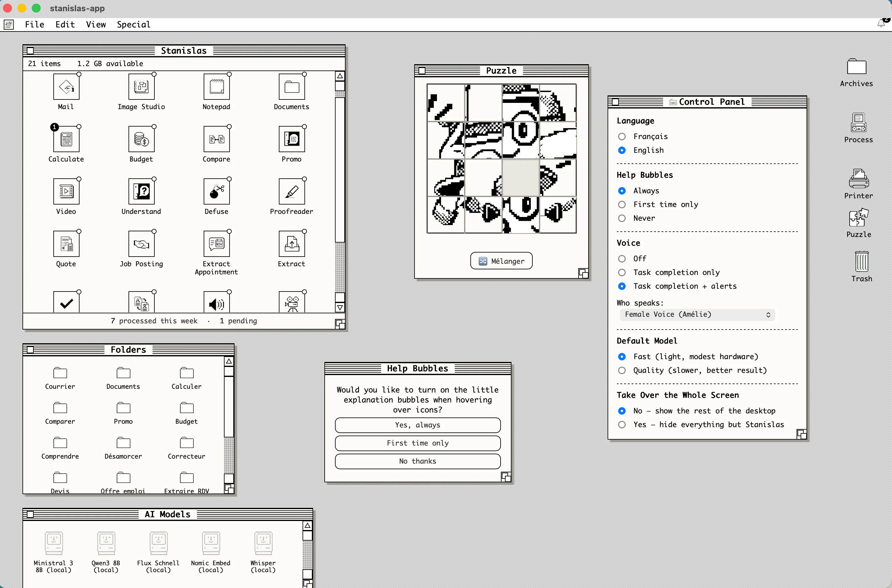
Task: Select the Whisper (local) model icon
Action: point(263,542)
